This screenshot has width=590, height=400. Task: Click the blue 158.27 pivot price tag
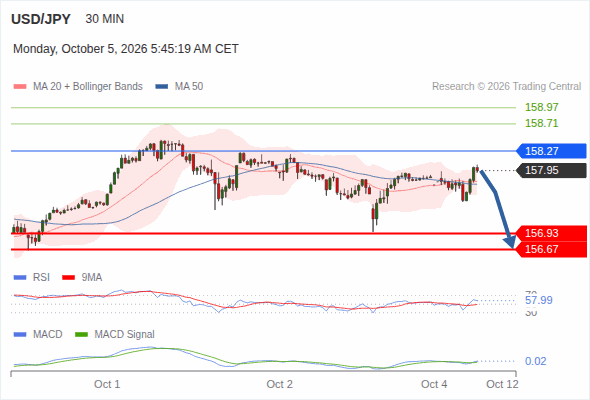click(x=551, y=151)
